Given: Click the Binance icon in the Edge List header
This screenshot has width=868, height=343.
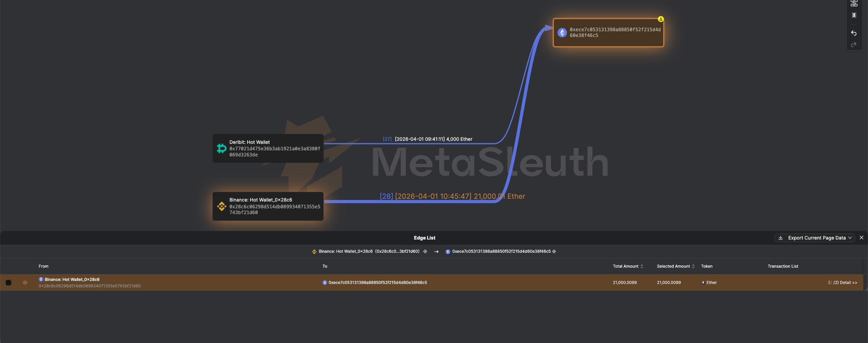Looking at the screenshot, I should pos(314,252).
